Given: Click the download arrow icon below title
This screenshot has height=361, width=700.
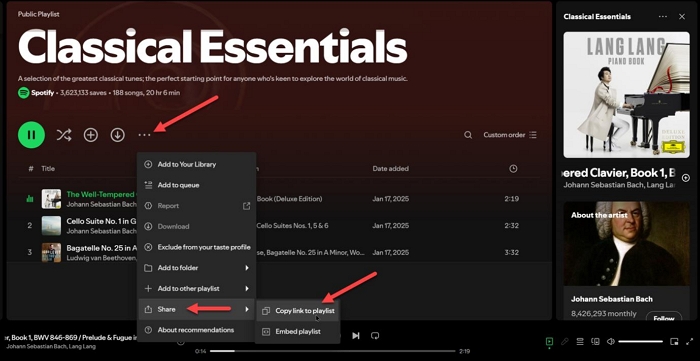Looking at the screenshot, I should tap(117, 135).
